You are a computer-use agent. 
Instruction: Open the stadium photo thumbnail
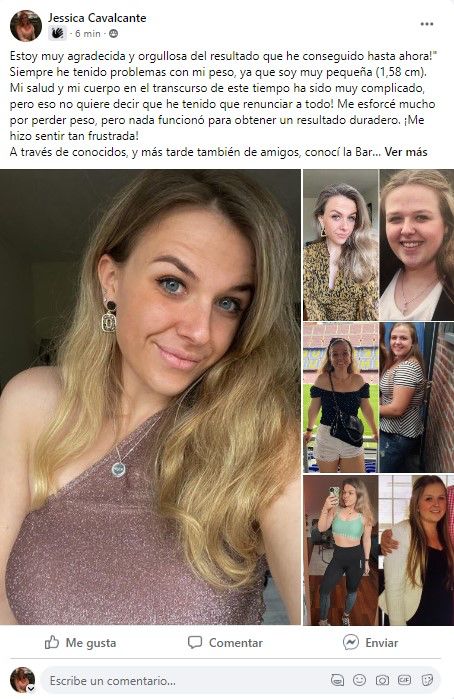click(x=341, y=398)
